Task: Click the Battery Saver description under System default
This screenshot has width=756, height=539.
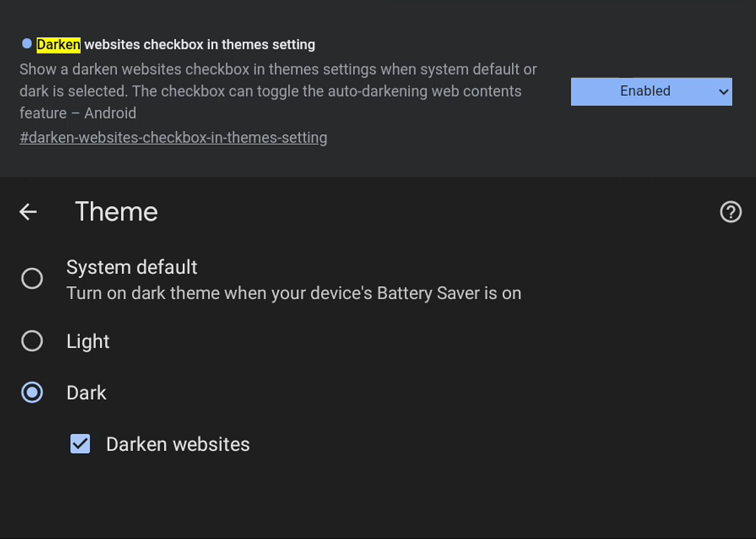Action: tap(294, 293)
